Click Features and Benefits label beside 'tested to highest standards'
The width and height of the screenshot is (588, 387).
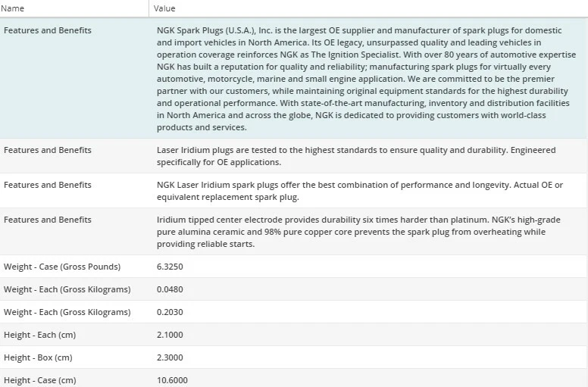48,150
